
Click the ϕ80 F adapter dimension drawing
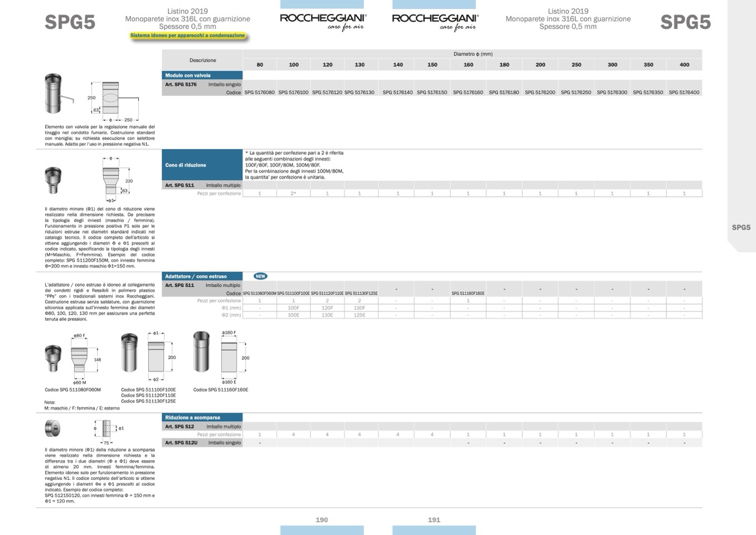point(80,359)
